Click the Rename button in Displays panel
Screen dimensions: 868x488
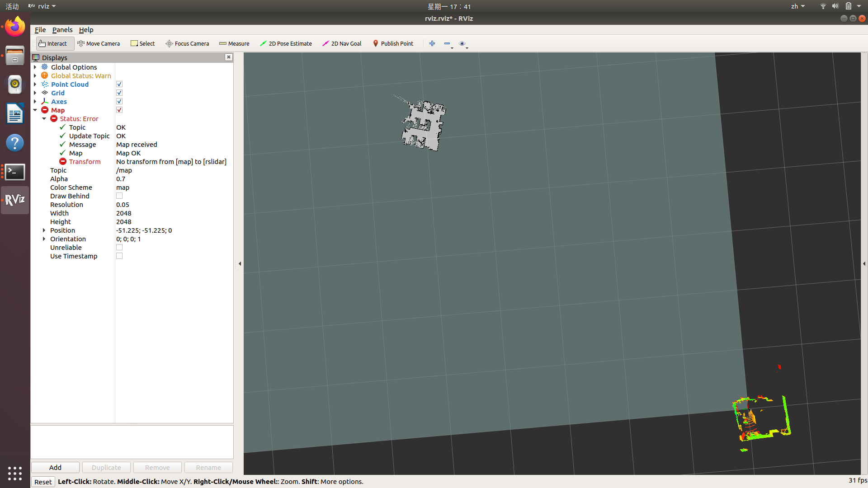tap(207, 467)
